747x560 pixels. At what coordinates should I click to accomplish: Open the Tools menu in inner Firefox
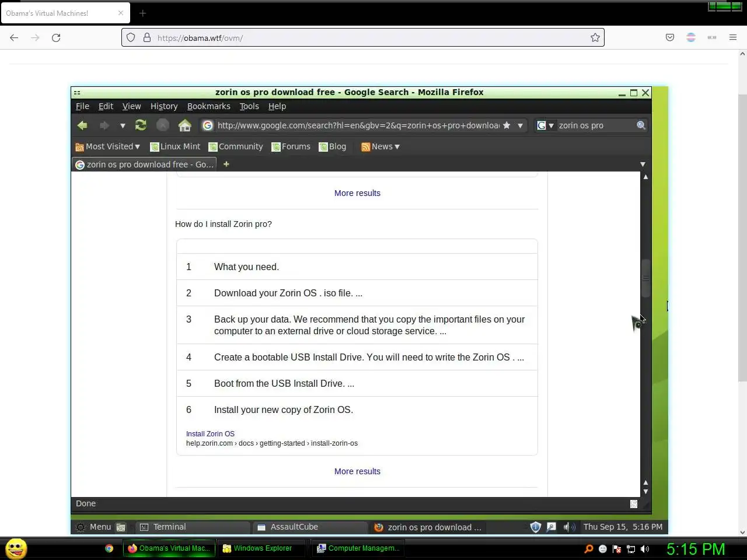point(249,106)
